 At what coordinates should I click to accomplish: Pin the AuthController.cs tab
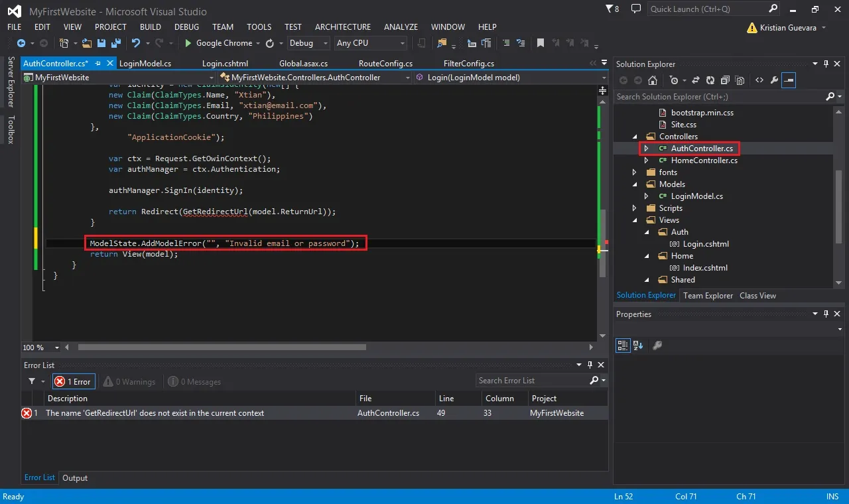[x=98, y=64]
